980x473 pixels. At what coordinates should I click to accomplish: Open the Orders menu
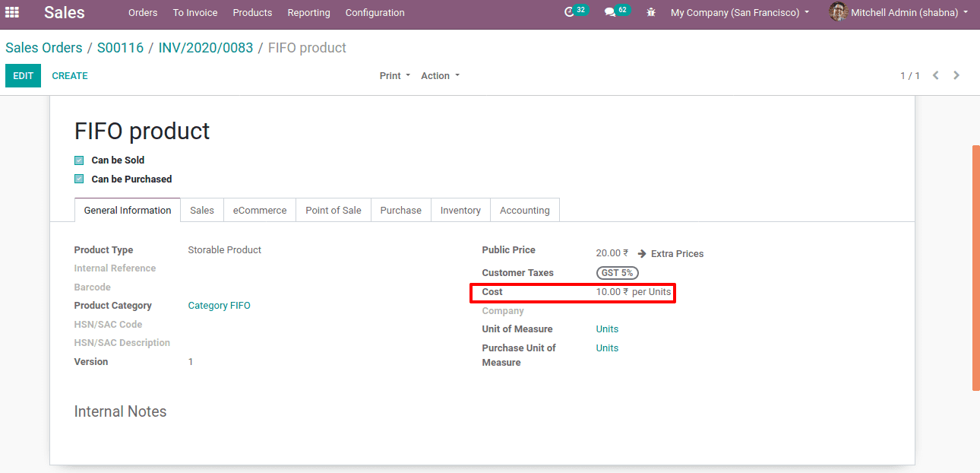[x=143, y=12]
